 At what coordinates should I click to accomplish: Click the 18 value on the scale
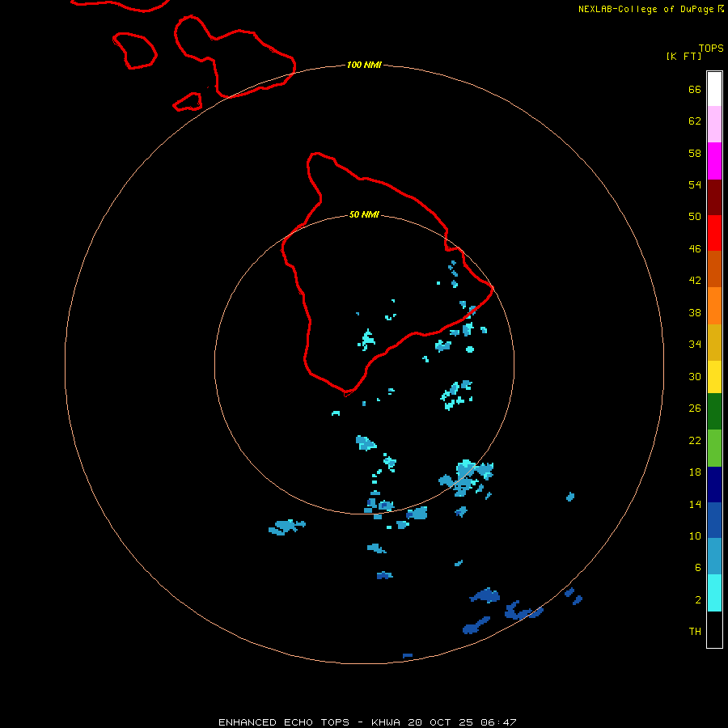[x=695, y=472]
